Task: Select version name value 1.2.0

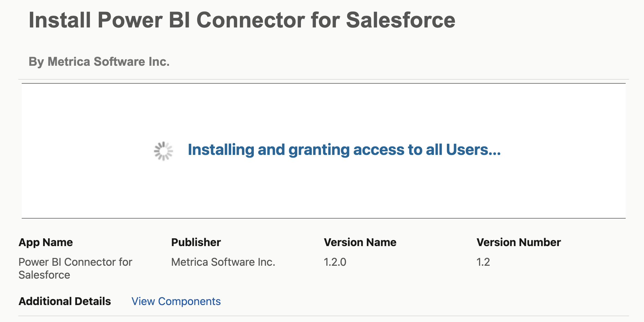Action: pos(335,262)
